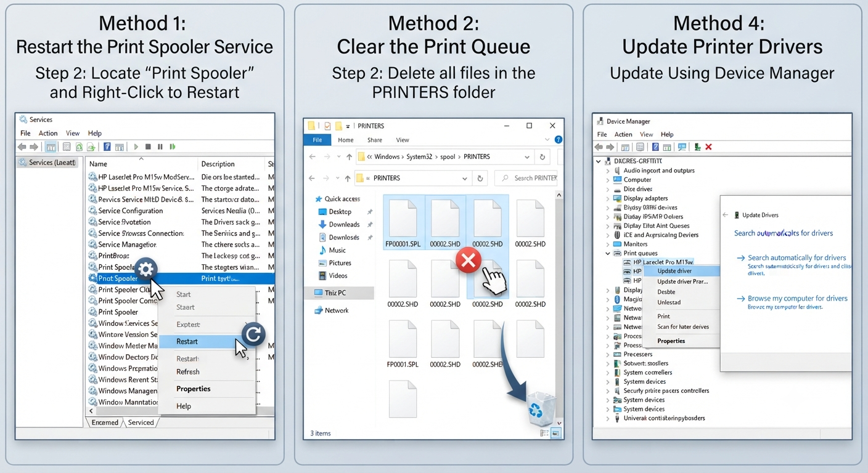Image resolution: width=868 pixels, height=473 pixels.
Task: Collapse the Print queues node in Device Manager
Action: [x=608, y=253]
